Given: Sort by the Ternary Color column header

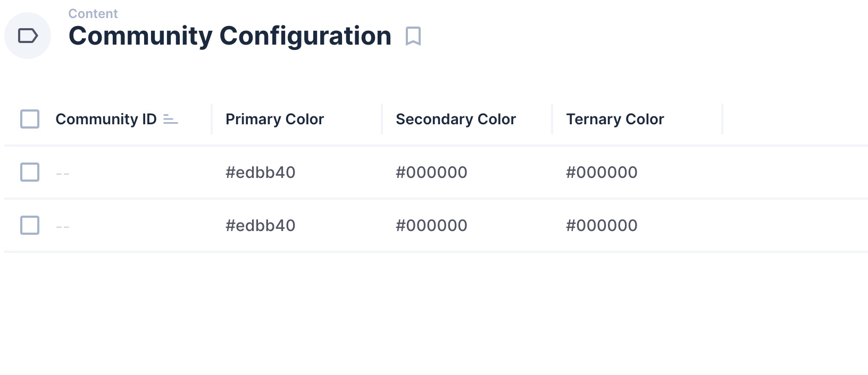Looking at the screenshot, I should tap(614, 119).
